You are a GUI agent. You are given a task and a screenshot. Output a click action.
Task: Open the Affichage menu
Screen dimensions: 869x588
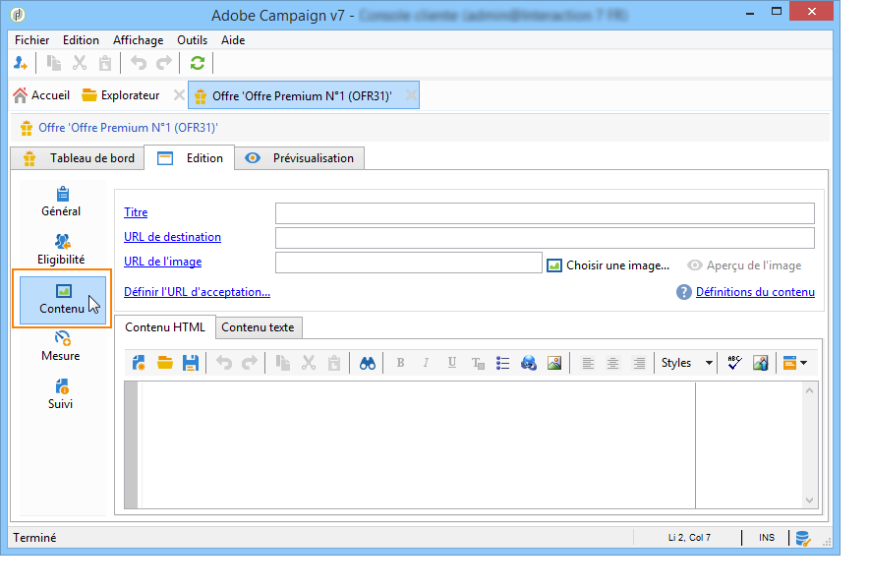click(138, 40)
